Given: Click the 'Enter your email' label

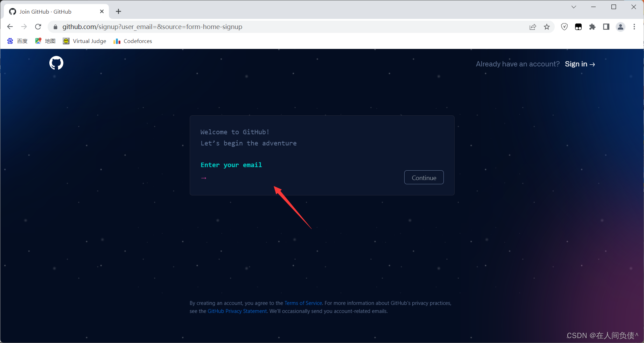Looking at the screenshot, I should [231, 165].
